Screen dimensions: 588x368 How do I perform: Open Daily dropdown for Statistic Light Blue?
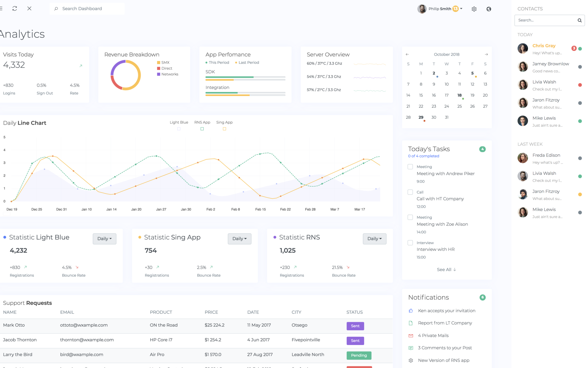coord(104,239)
